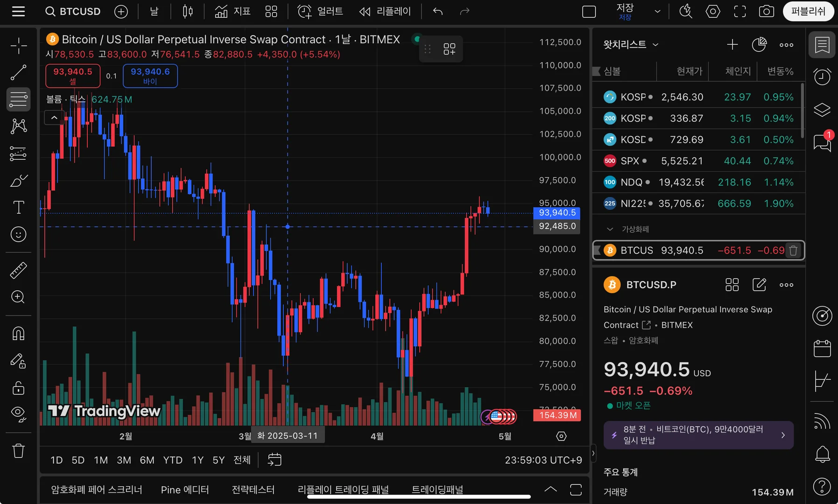Open the 지표 indicators menu
Image resolution: width=838 pixels, height=504 pixels.
click(232, 11)
